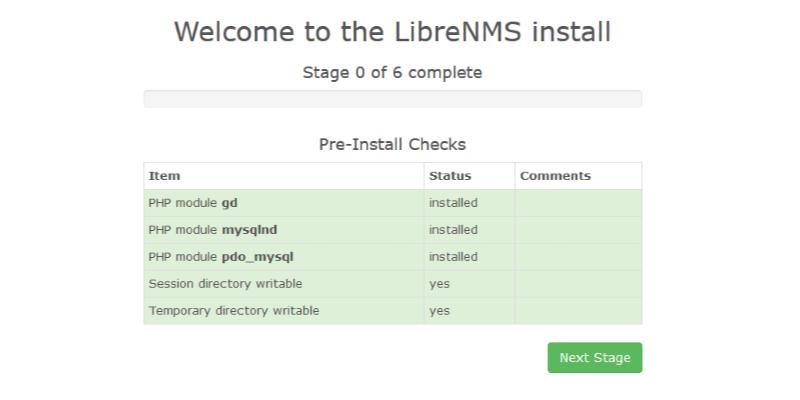Select the Session directory writable item
This screenshot has width=800, height=400.
[225, 284]
